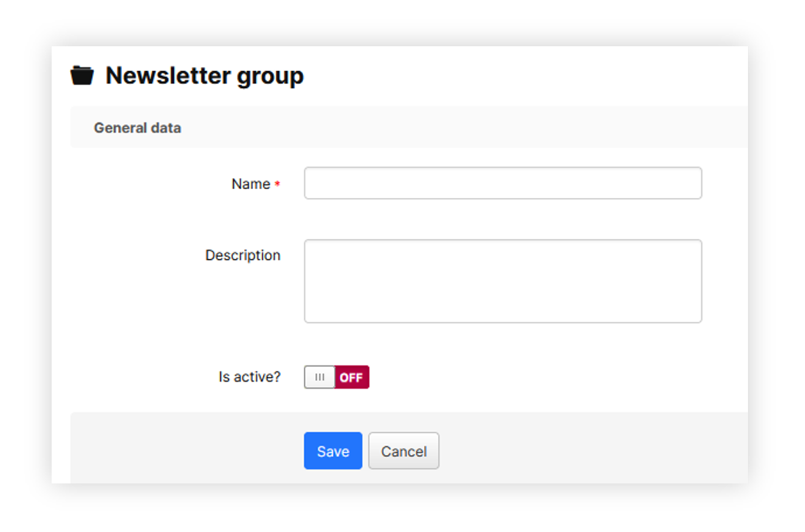Screen dimensions: 805x532
Task: Click the grip handle on the toggle
Action: tap(320, 377)
